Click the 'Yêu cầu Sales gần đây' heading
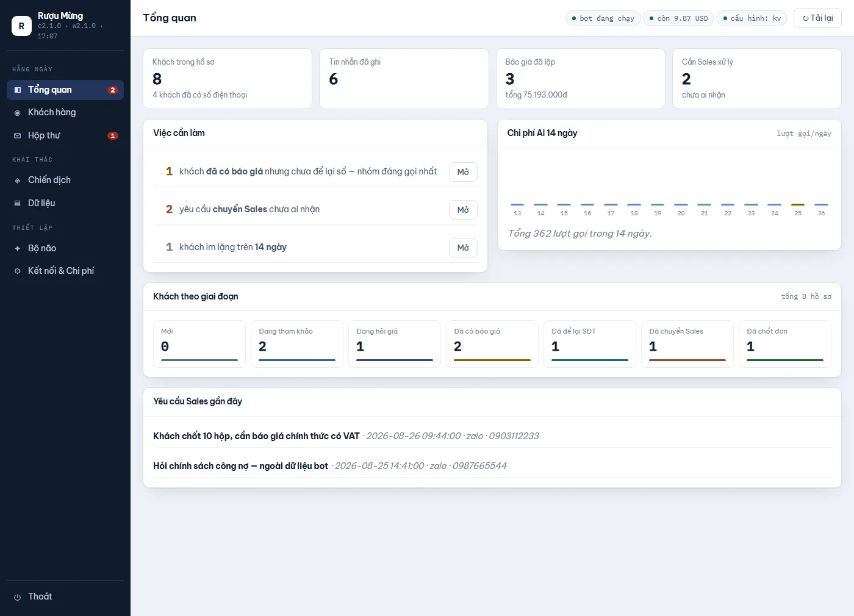 (198, 401)
